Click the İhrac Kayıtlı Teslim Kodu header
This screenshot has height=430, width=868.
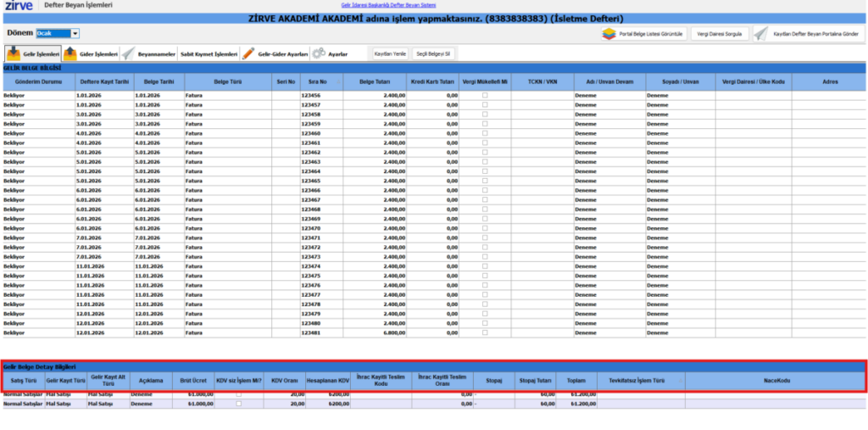click(381, 381)
